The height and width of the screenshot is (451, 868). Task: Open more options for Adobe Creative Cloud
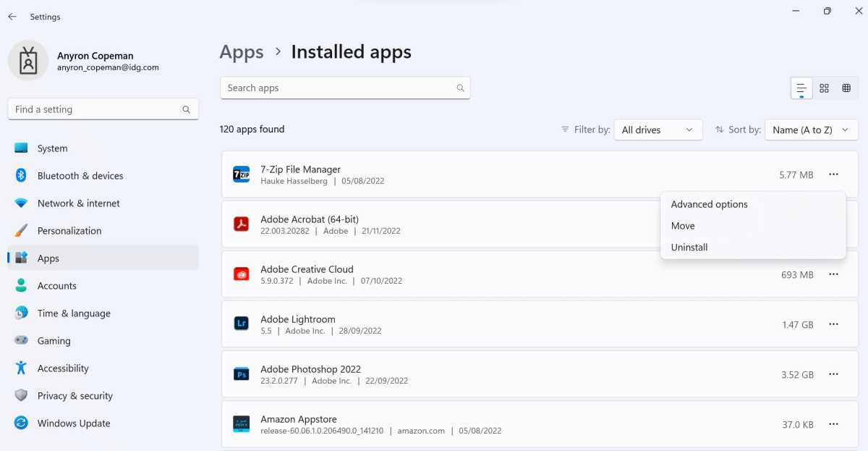(834, 274)
